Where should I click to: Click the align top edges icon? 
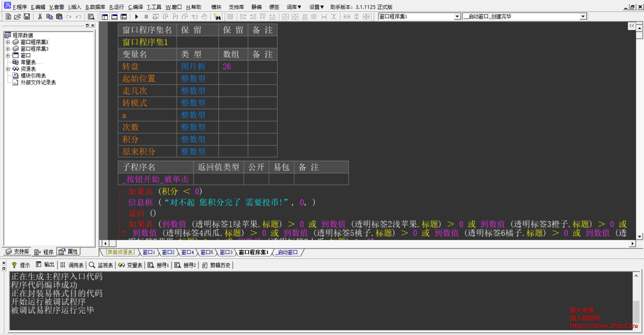(263, 16)
